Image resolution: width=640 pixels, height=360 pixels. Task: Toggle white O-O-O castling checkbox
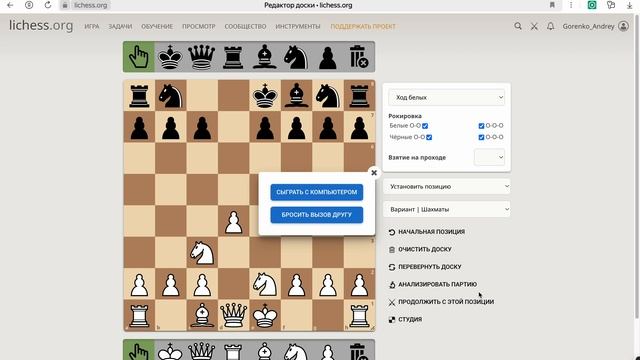point(481,126)
